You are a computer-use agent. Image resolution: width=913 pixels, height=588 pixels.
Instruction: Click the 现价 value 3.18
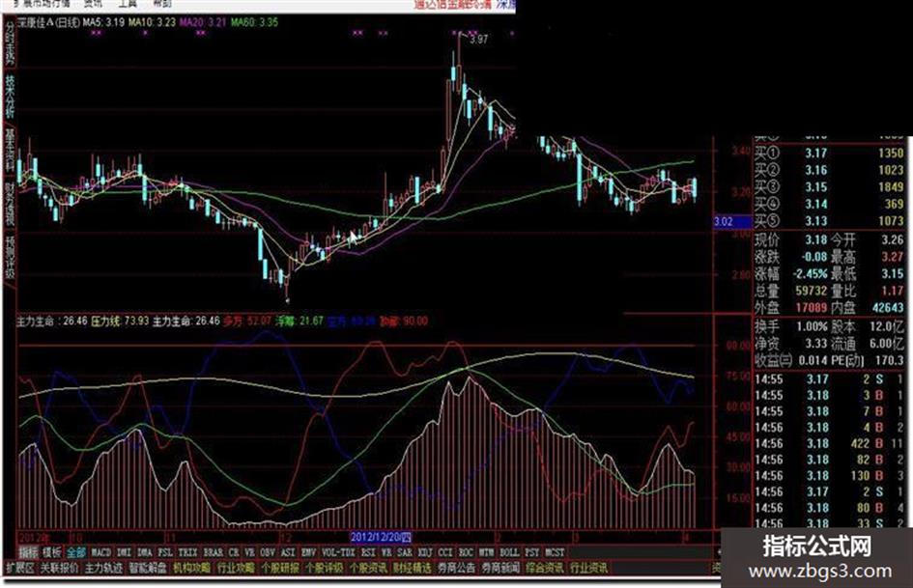(x=815, y=239)
